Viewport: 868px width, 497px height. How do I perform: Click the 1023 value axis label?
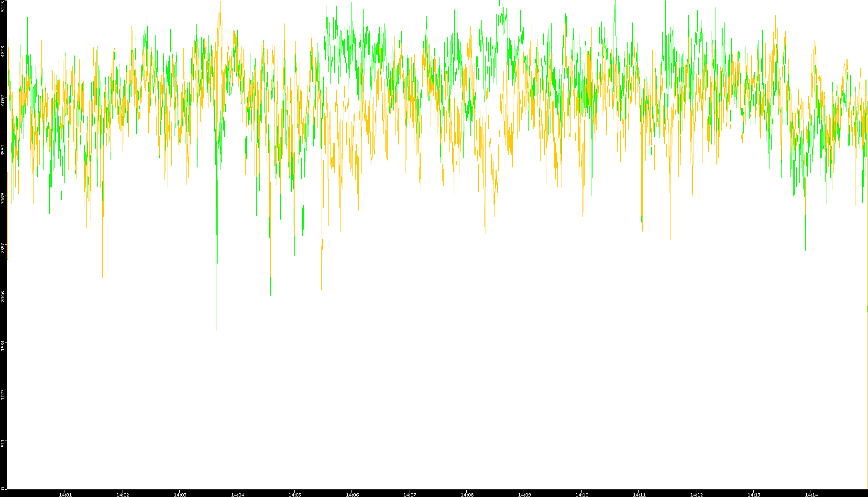pyautogui.click(x=3, y=394)
